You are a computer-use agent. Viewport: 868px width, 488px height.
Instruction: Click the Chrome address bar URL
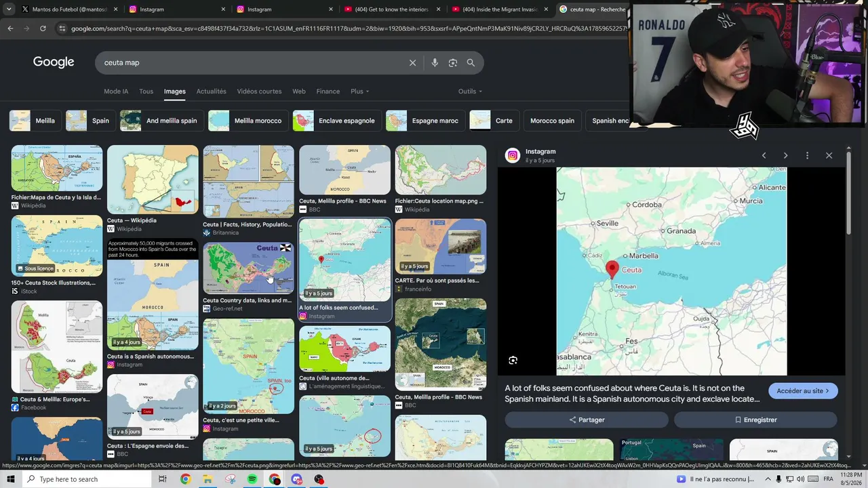(349, 28)
